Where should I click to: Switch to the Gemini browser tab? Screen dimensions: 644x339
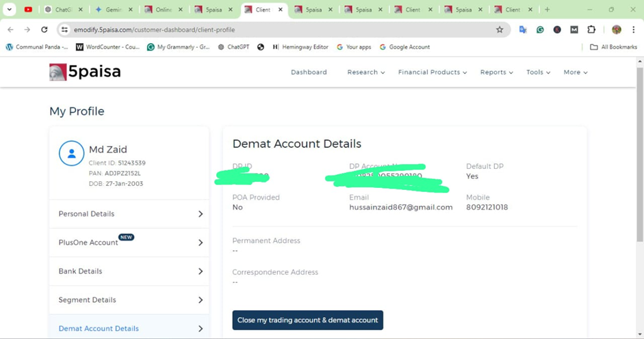tap(113, 10)
